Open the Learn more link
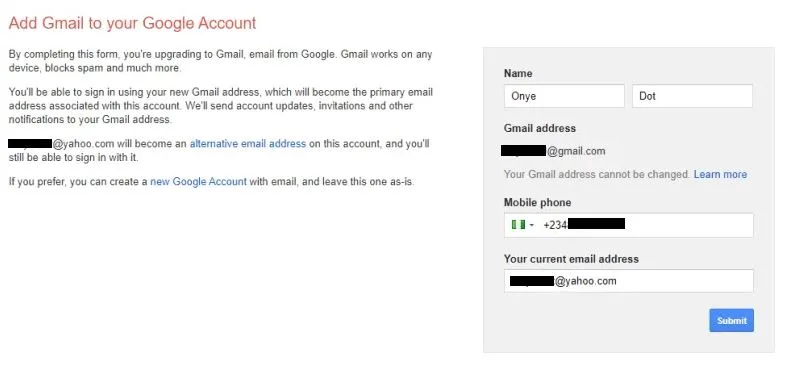Viewport: 794px width, 371px height. 720,175
